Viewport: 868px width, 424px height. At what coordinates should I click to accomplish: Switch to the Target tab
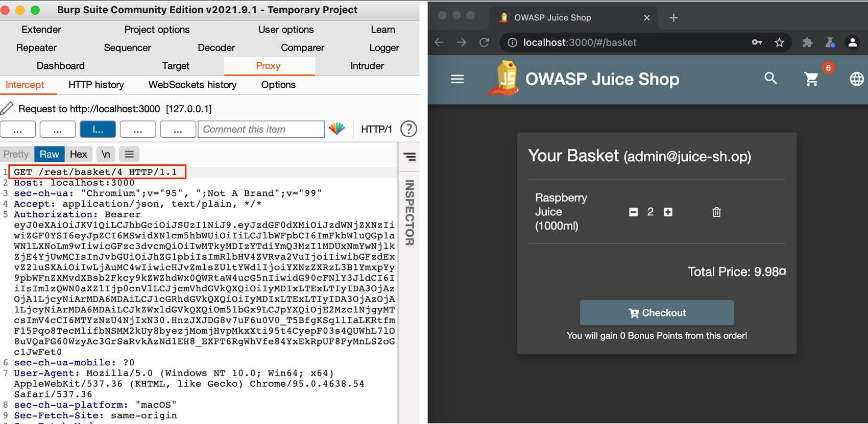coord(176,66)
